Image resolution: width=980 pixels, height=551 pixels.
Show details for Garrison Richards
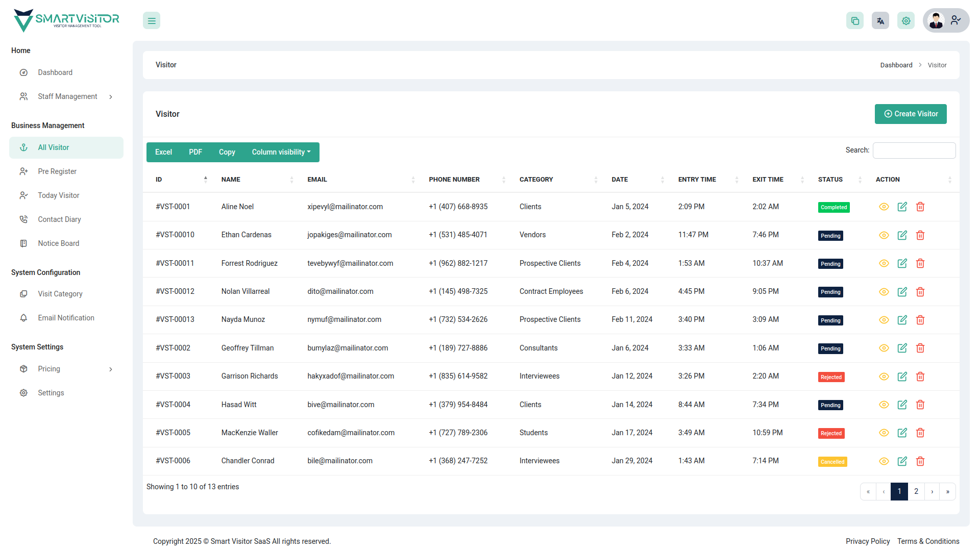[884, 376]
